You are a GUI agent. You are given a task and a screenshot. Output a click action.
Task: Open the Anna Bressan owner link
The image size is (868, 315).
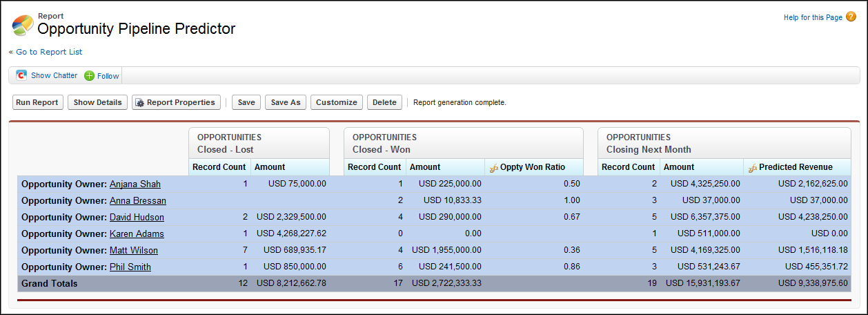click(x=138, y=200)
